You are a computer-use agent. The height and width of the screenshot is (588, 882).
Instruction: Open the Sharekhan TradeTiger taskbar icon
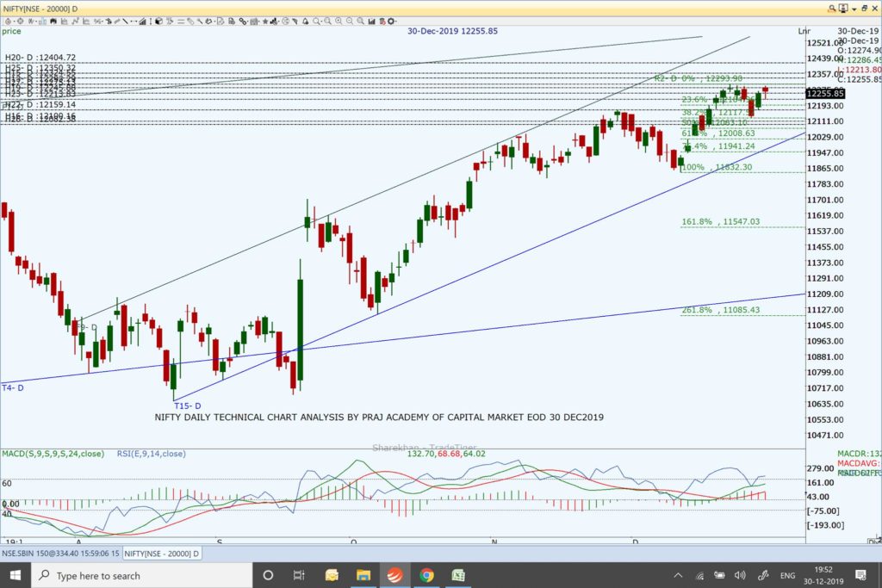[394, 575]
